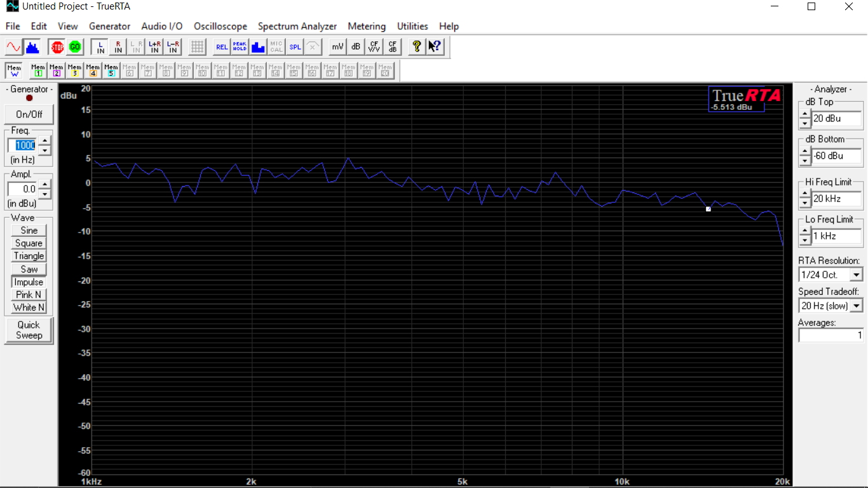Select the SPL display icon
Image resolution: width=868 pixels, height=488 pixels.
pyautogui.click(x=295, y=47)
